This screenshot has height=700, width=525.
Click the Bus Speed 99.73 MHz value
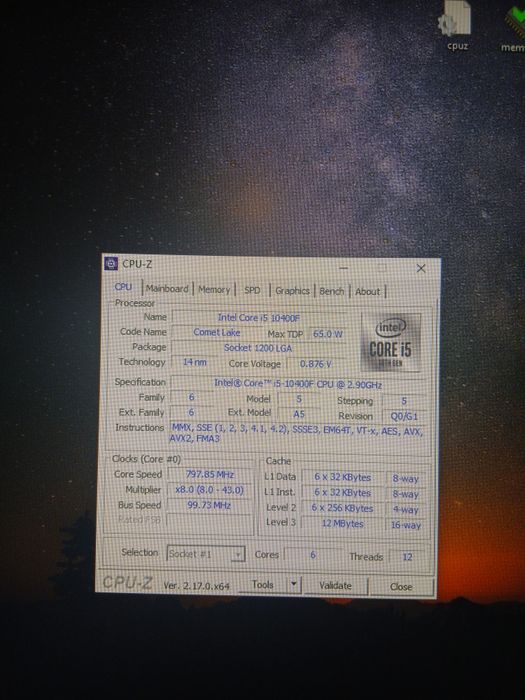209,505
